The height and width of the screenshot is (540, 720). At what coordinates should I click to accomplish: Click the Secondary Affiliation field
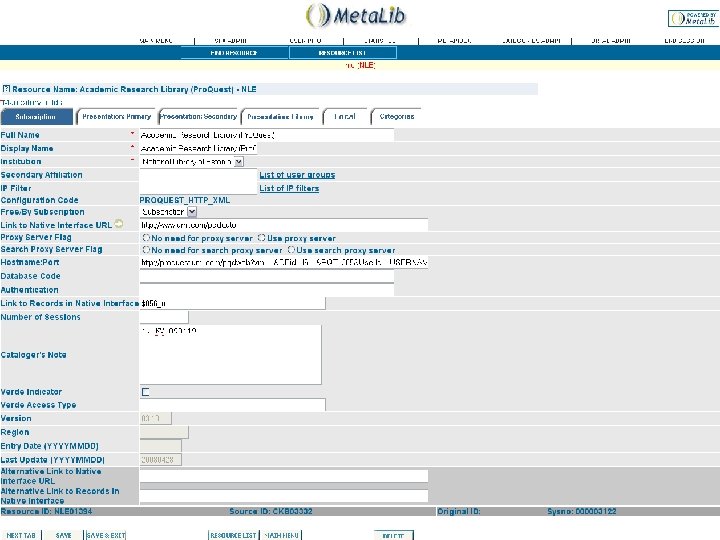coord(198,175)
